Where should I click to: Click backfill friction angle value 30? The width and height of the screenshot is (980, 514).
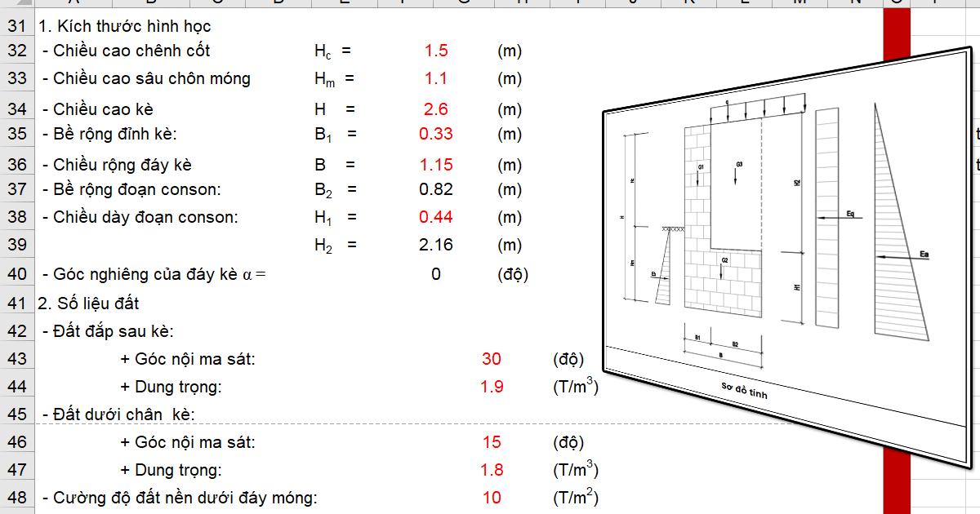(492, 359)
